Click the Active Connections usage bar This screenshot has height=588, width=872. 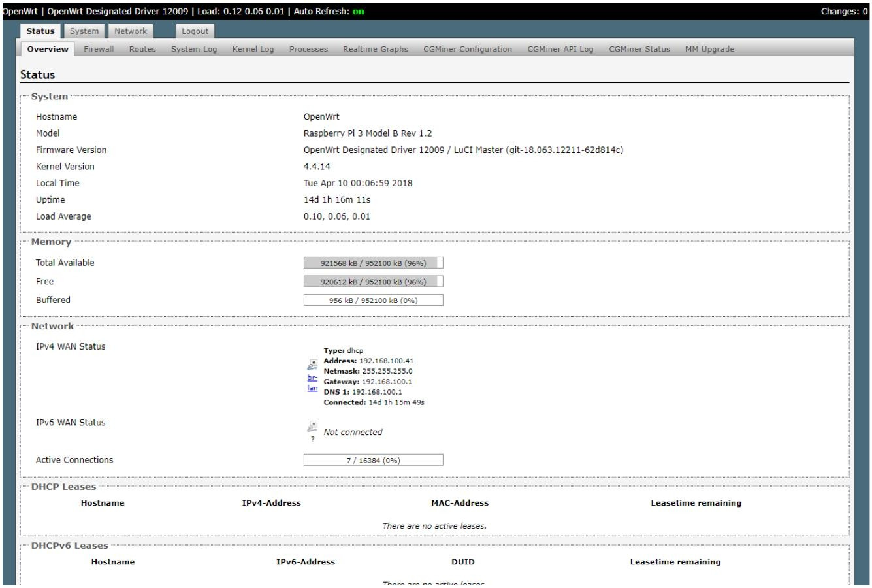[x=373, y=460]
